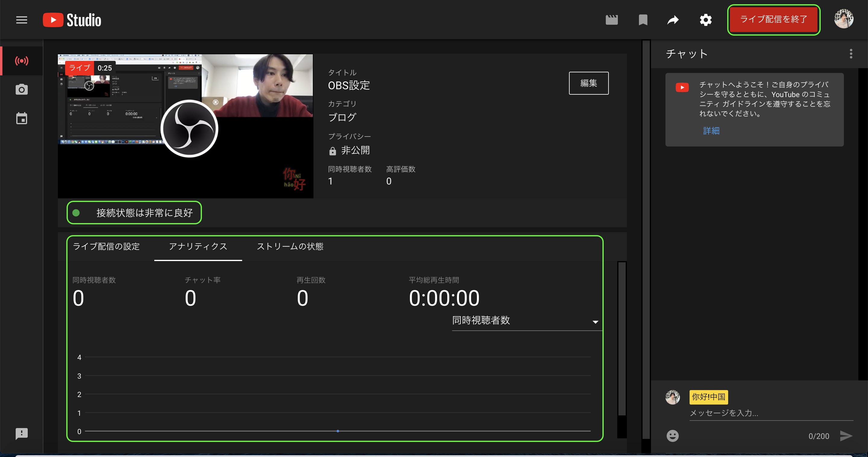Click the 平均総再生時間 value 0:00:00

444,298
